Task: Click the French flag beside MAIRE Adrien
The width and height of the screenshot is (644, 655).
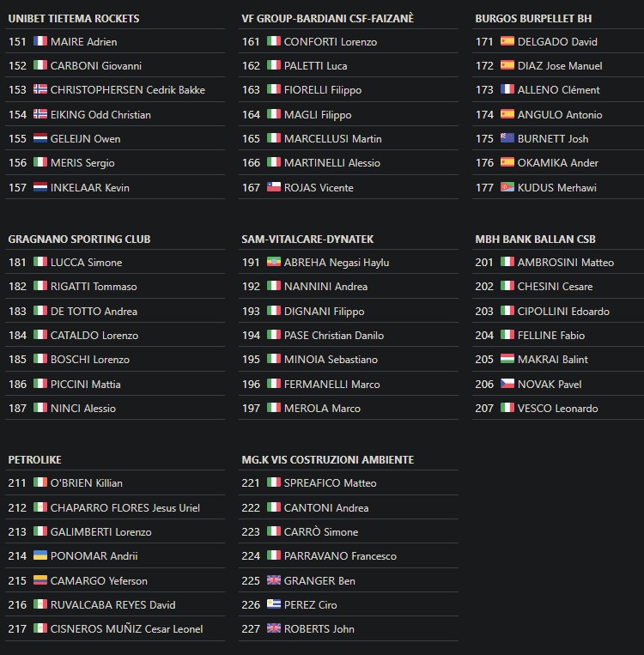Action: (x=40, y=41)
